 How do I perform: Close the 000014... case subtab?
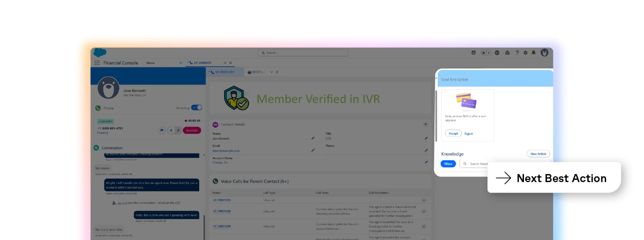[x=277, y=72]
